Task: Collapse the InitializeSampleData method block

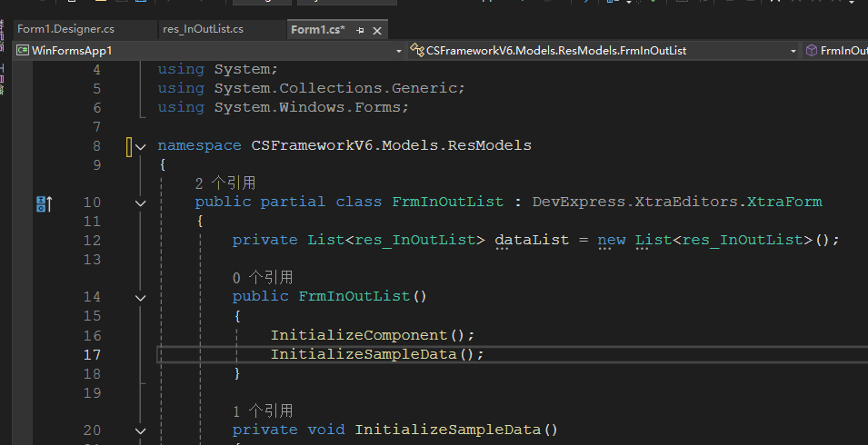Action: click(x=140, y=430)
